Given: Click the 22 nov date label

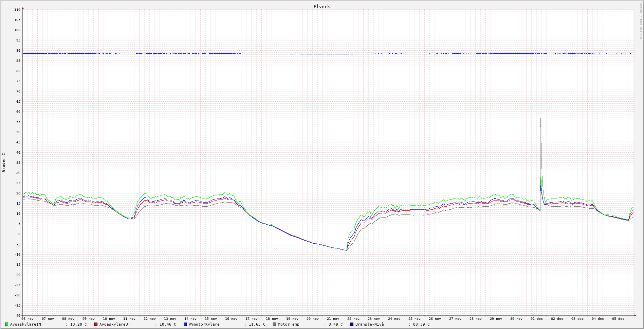Looking at the screenshot, I should point(353,319).
